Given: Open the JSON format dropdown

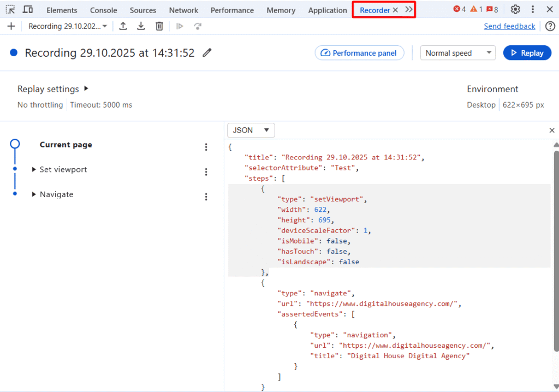Looking at the screenshot, I should coord(251,130).
